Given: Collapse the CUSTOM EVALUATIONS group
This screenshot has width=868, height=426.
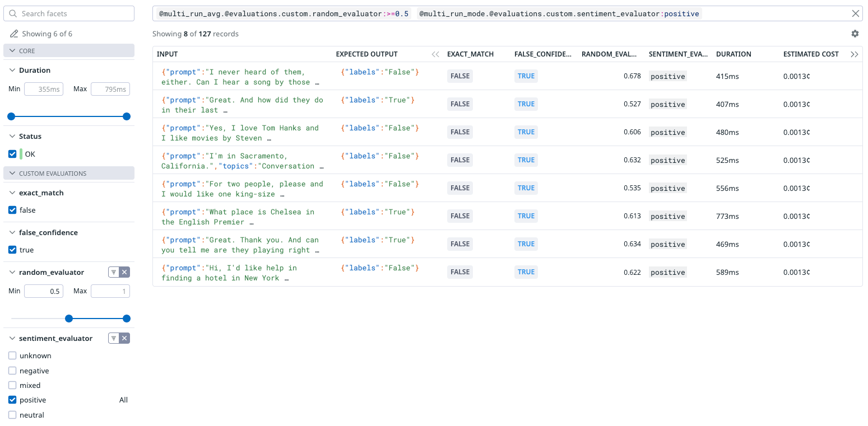Looking at the screenshot, I should click(x=12, y=174).
